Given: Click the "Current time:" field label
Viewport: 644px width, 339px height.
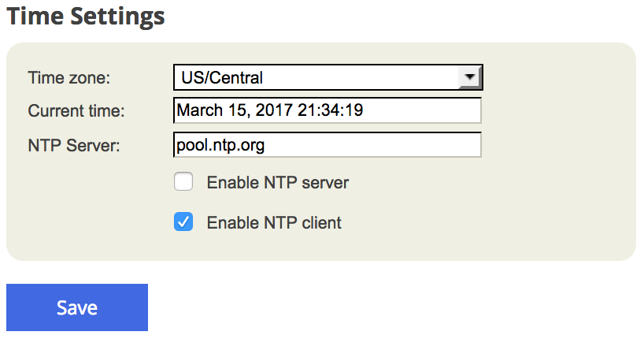Looking at the screenshot, I should [x=76, y=111].
